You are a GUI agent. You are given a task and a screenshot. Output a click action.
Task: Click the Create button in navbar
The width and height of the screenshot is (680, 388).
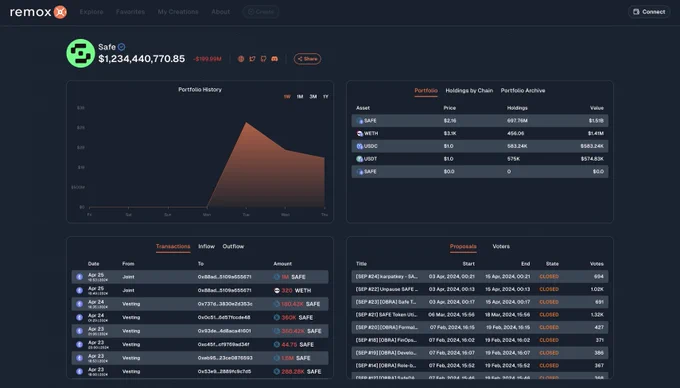[261, 12]
